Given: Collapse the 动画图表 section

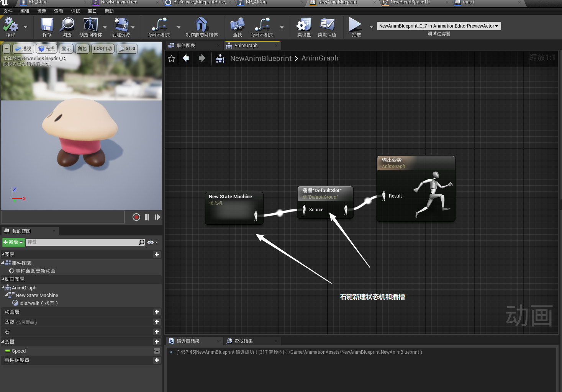Looking at the screenshot, I should coord(3,279).
